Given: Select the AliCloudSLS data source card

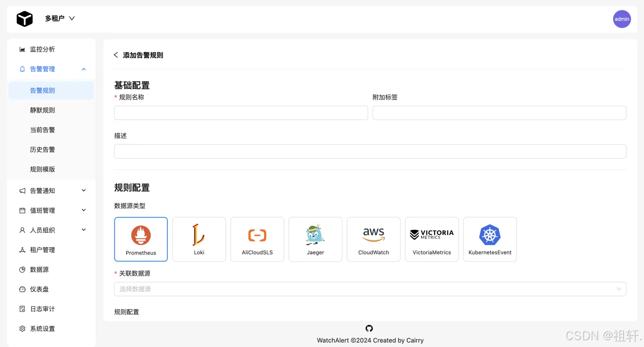Looking at the screenshot, I should click(x=257, y=239).
